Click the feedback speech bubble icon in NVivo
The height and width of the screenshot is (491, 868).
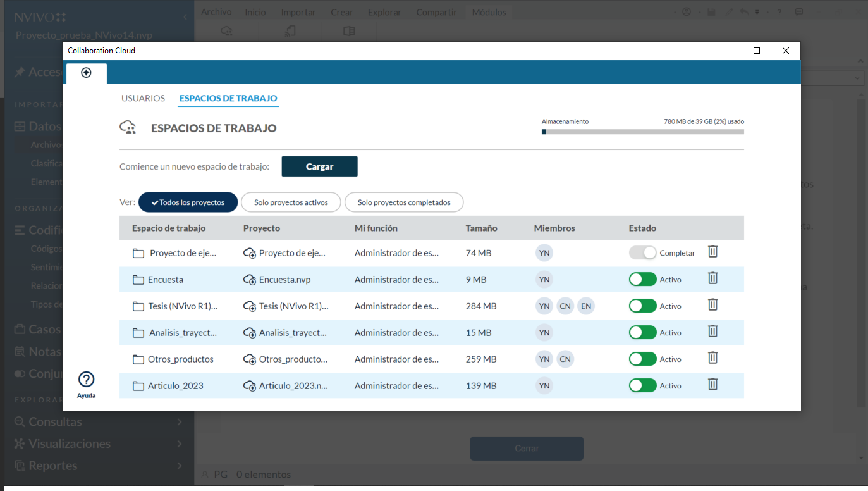tap(799, 12)
